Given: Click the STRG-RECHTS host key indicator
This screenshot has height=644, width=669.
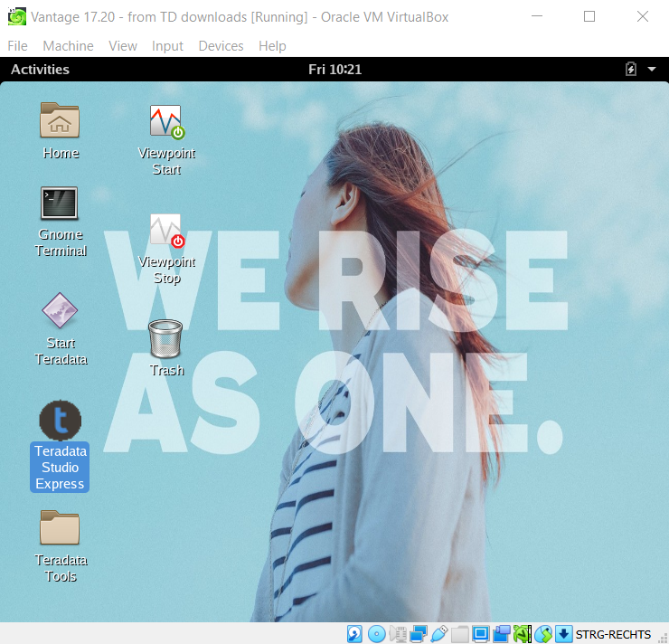Looking at the screenshot, I should (613, 634).
